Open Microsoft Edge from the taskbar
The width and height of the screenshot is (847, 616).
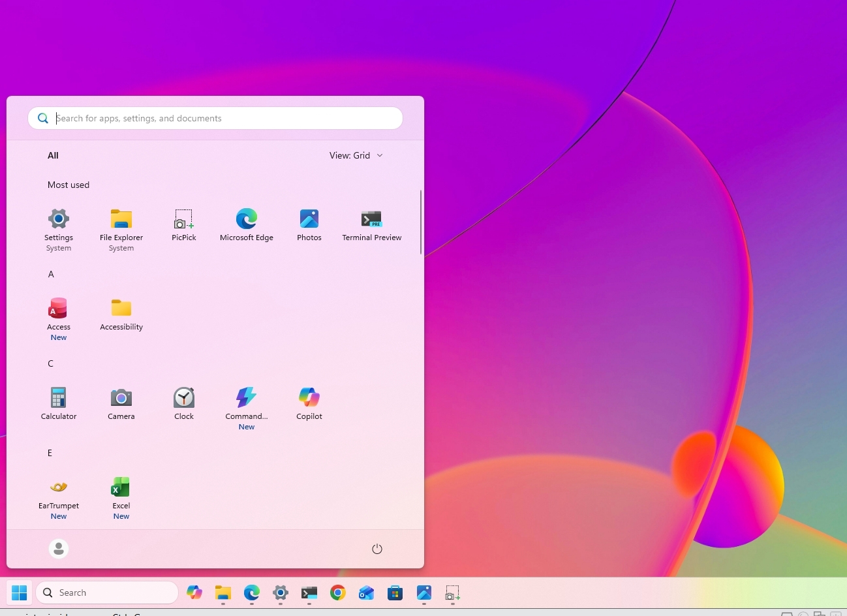252,593
